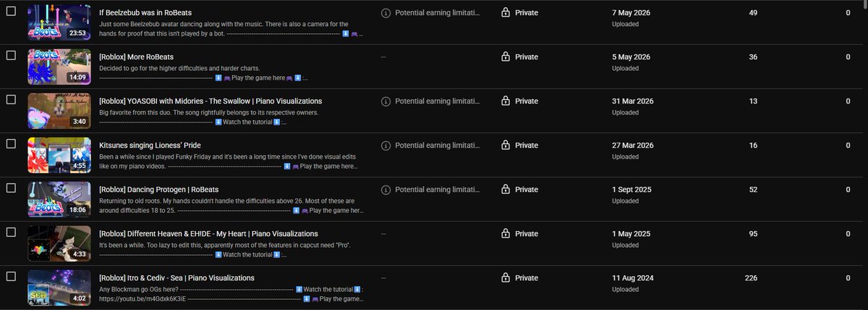View potential earning limitation for Beelzebub video
The height and width of the screenshot is (310, 868).
click(x=430, y=13)
